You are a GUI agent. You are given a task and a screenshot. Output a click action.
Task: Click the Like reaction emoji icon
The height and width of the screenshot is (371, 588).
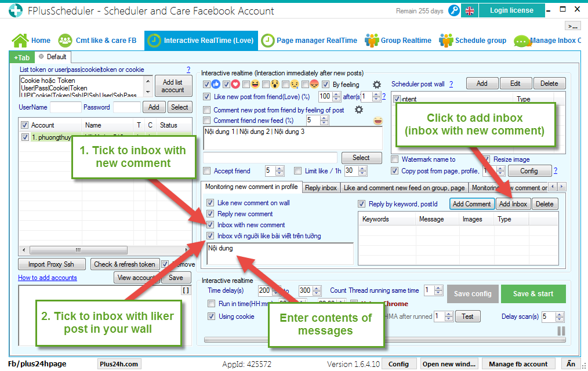pyautogui.click(x=216, y=84)
